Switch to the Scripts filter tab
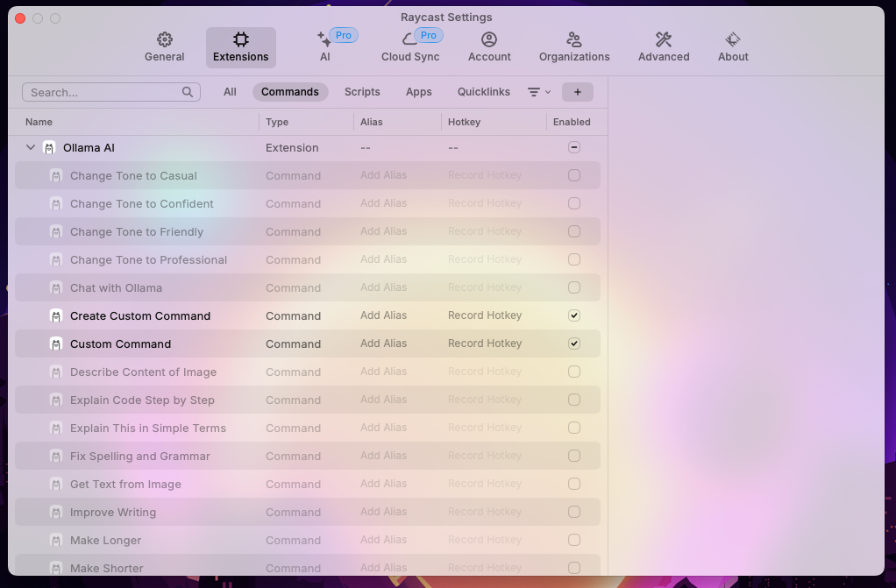Image resolution: width=896 pixels, height=588 pixels. coord(362,92)
